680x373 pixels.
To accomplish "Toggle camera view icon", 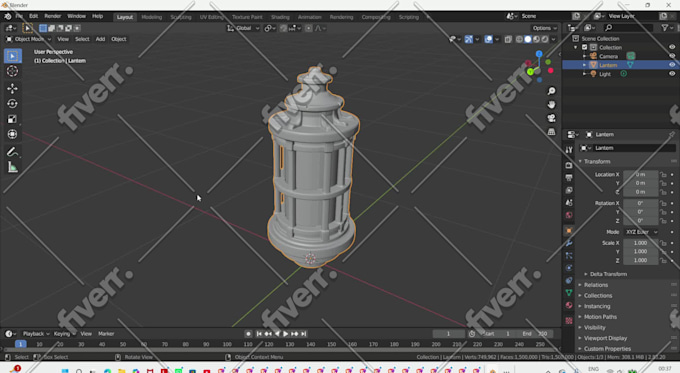I will [x=551, y=118].
